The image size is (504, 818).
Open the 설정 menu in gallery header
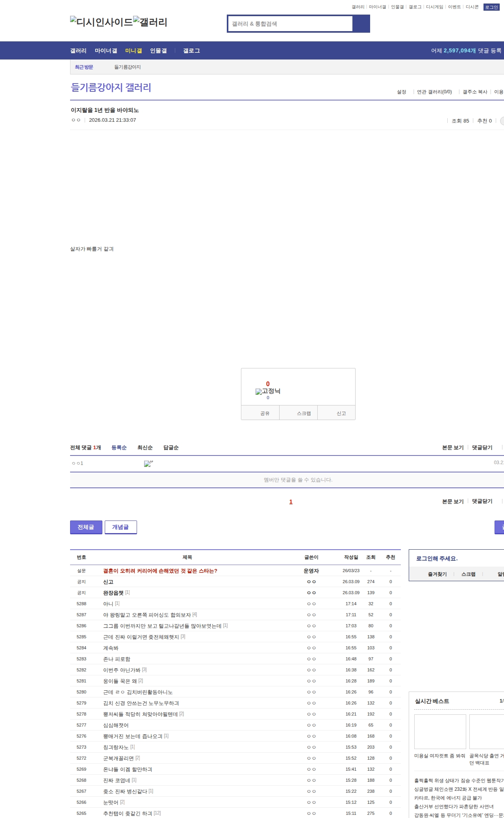coord(401,92)
